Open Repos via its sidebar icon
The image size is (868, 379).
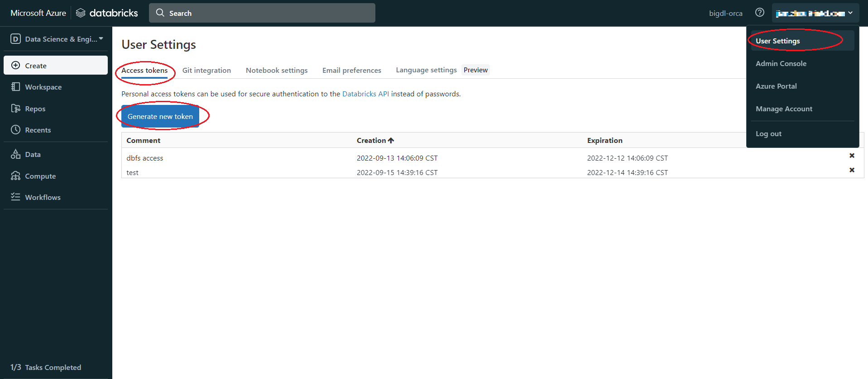click(15, 108)
